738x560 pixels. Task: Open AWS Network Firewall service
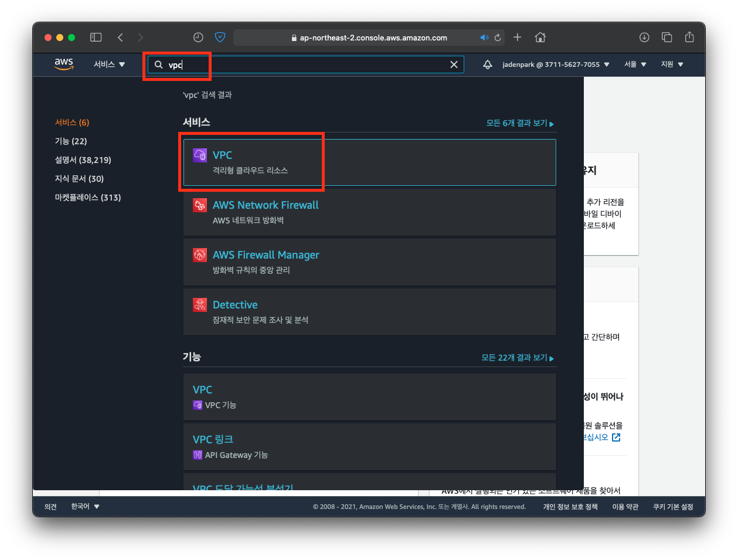coord(369,212)
